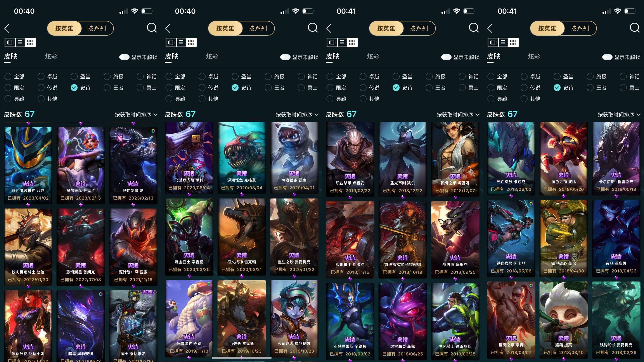
Task: Choose card view icon in the first phone screen
Action: [x=10, y=43]
